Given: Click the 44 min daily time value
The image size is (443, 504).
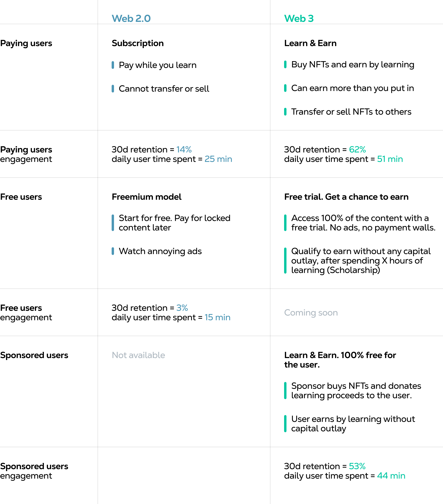Looking at the screenshot, I should (391, 476).
